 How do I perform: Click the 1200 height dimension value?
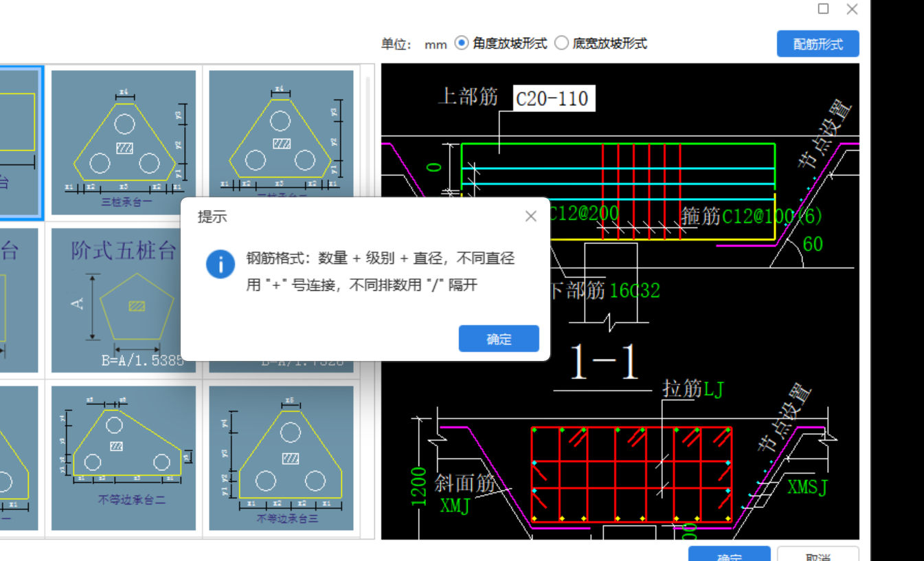click(x=419, y=487)
